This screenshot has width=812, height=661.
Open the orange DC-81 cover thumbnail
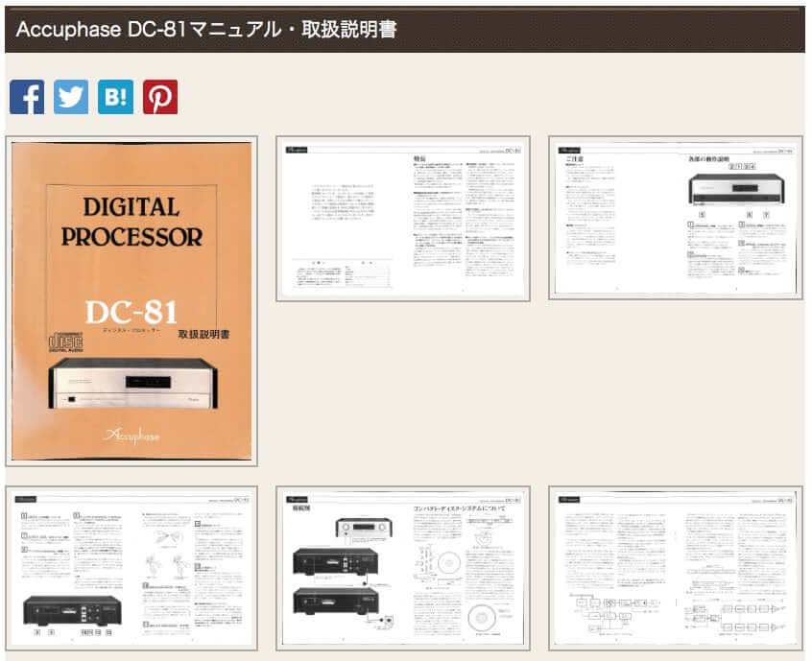click(131, 301)
